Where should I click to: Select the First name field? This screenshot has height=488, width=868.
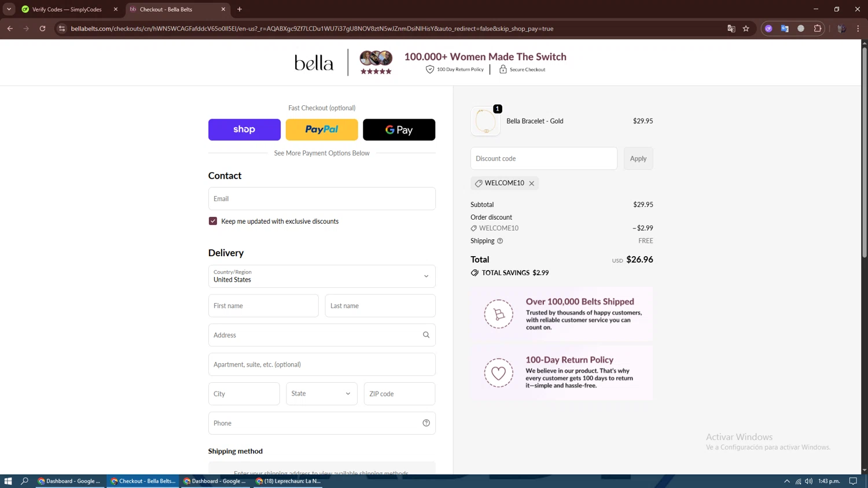[263, 306]
